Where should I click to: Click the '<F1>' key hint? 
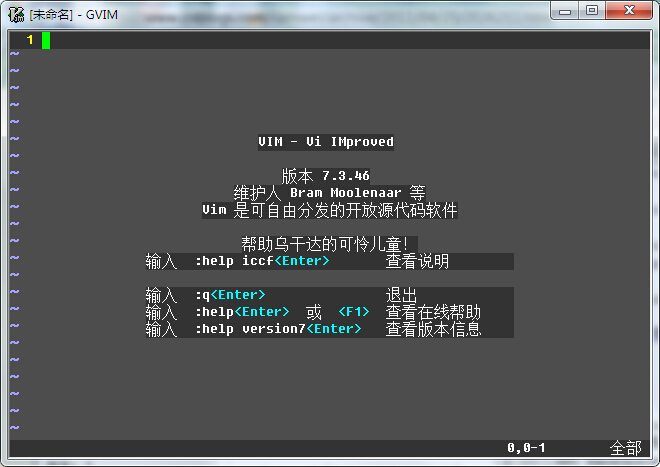(x=354, y=312)
